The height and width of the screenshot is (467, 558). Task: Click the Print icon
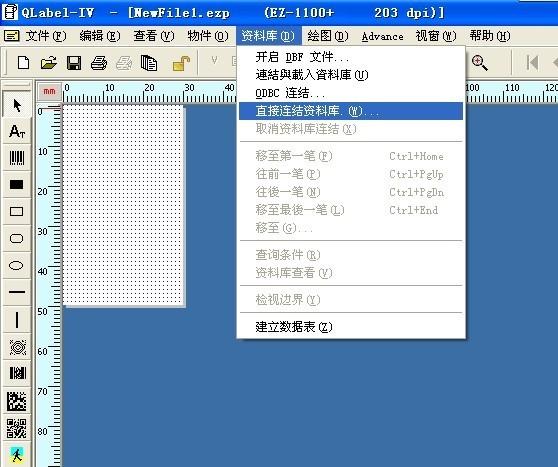(99, 63)
